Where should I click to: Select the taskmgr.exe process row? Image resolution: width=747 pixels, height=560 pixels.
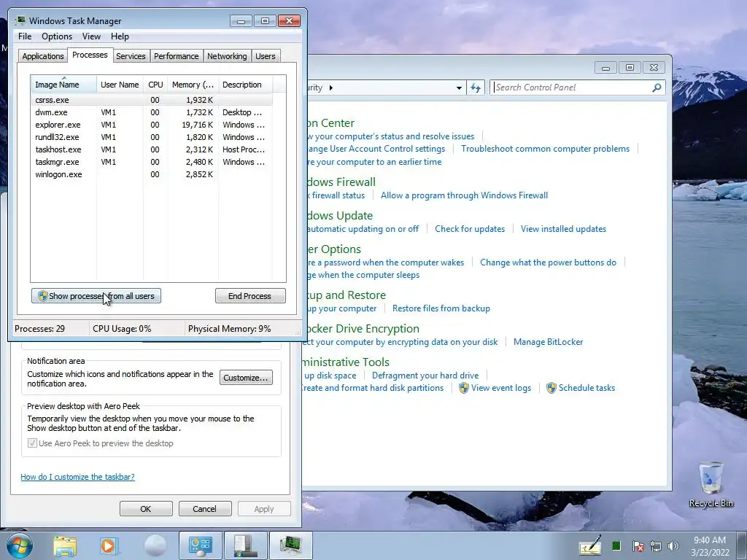pyautogui.click(x=152, y=162)
